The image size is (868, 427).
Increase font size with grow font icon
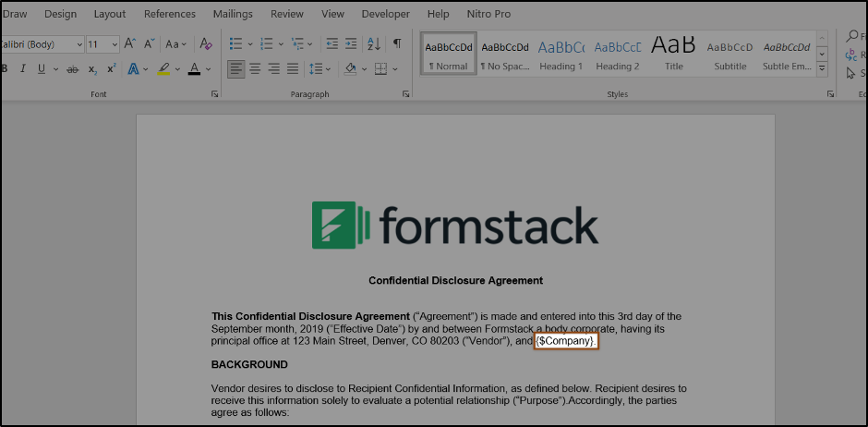pos(130,43)
